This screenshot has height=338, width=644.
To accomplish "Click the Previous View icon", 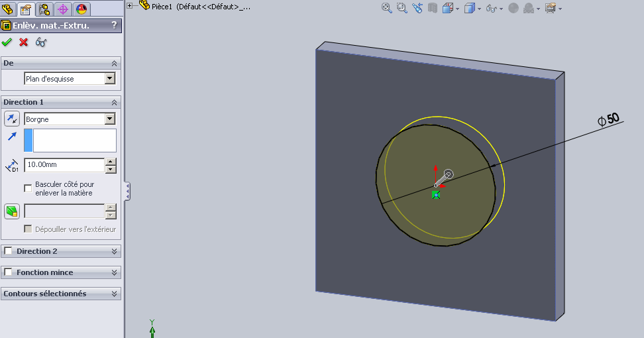I will (417, 8).
